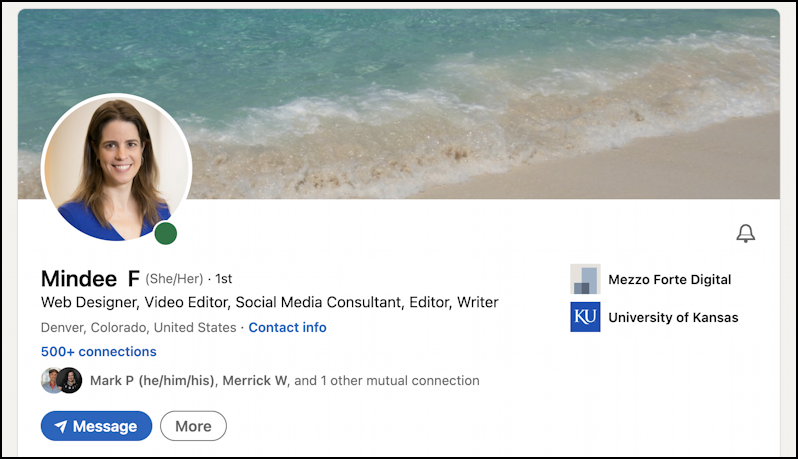Open the University of Kansas KU logo
Viewport: 798px width, 459px height.
pyautogui.click(x=585, y=317)
